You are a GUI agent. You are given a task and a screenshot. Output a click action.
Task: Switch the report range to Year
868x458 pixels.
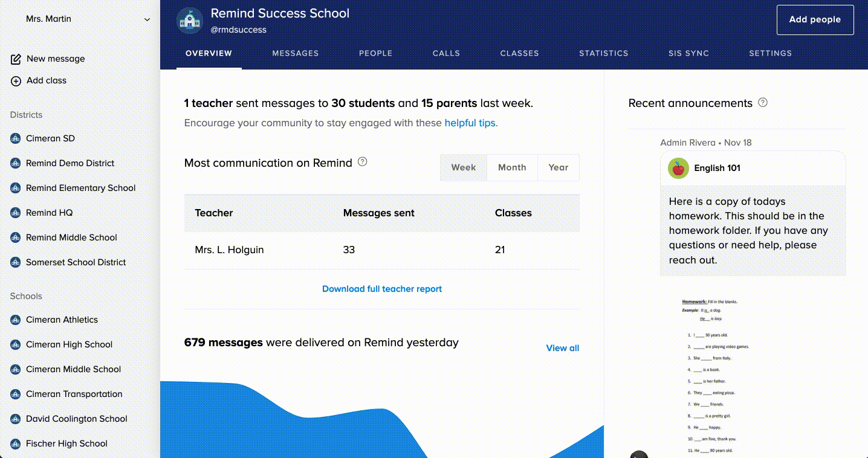(x=558, y=167)
